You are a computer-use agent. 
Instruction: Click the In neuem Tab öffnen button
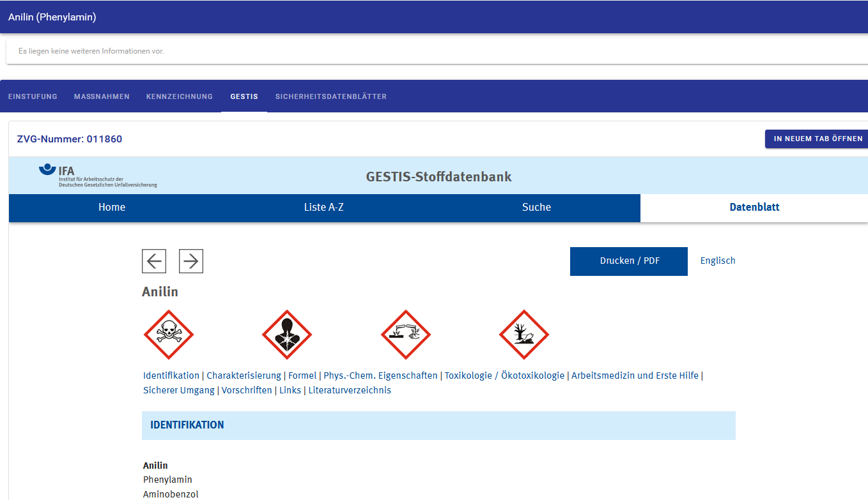pyautogui.click(x=818, y=139)
